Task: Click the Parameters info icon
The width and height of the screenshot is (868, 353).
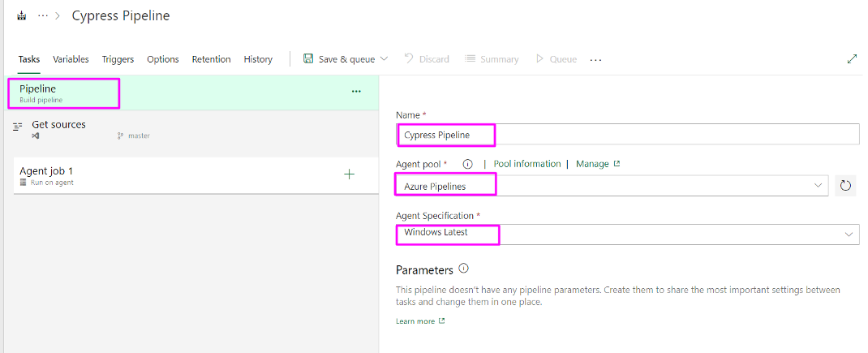Action: click(463, 269)
